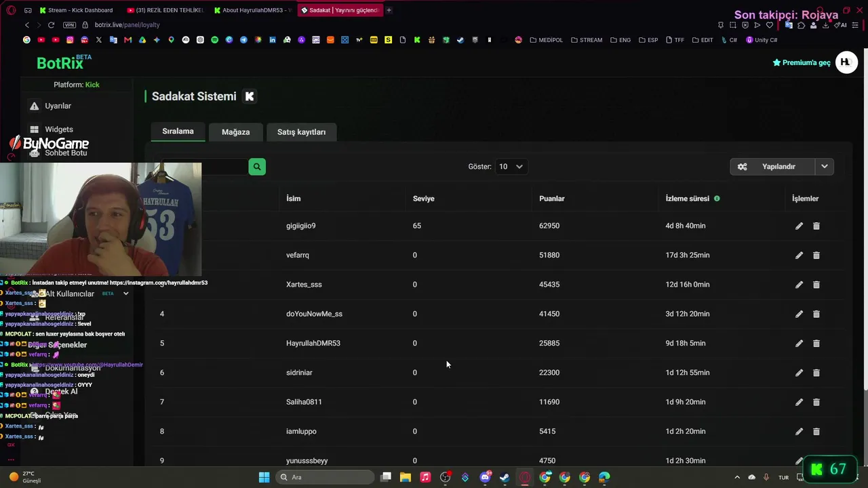
Task: Switch to the Sıralama tab
Action: (178, 131)
